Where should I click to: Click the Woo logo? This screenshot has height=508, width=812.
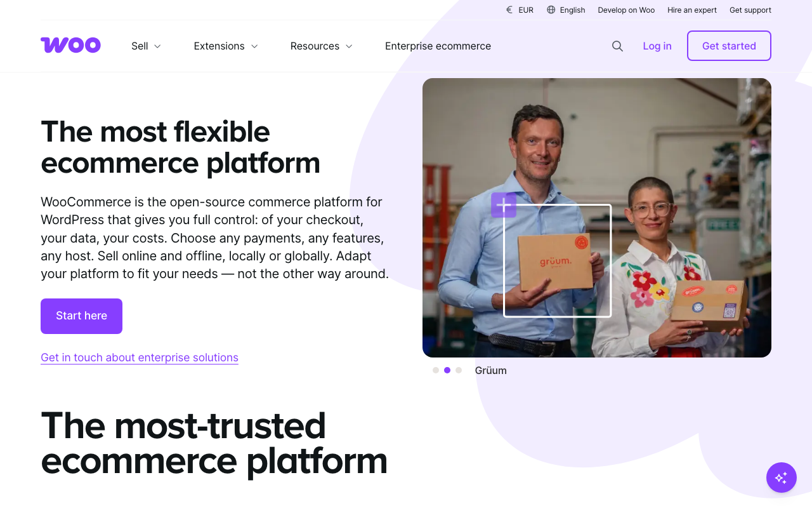tap(70, 45)
